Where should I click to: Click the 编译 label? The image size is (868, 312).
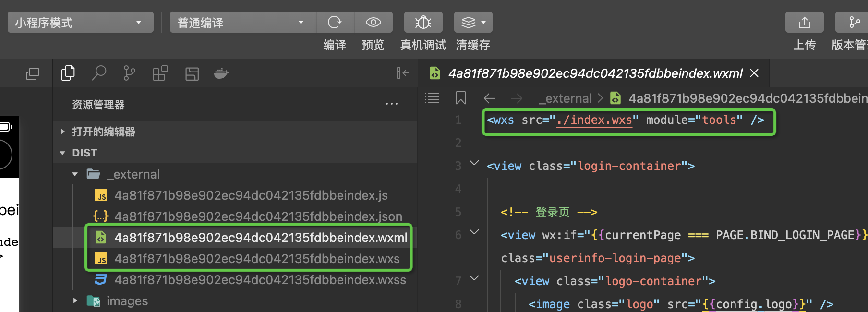click(335, 45)
